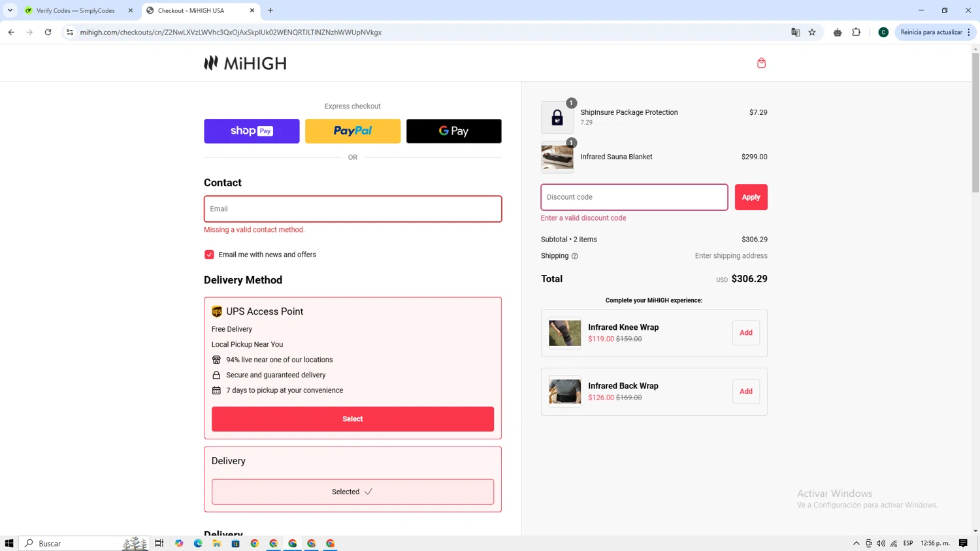
Task: Open a new browser tab
Action: pos(270,10)
